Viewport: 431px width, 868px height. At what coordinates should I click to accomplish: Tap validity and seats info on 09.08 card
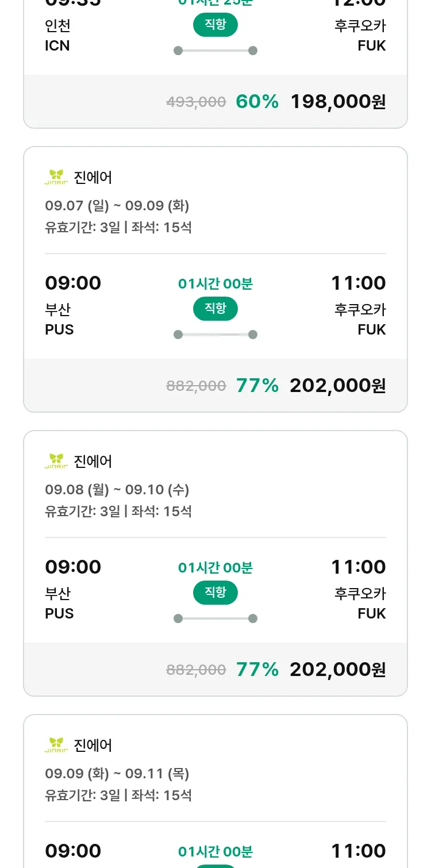click(x=118, y=512)
